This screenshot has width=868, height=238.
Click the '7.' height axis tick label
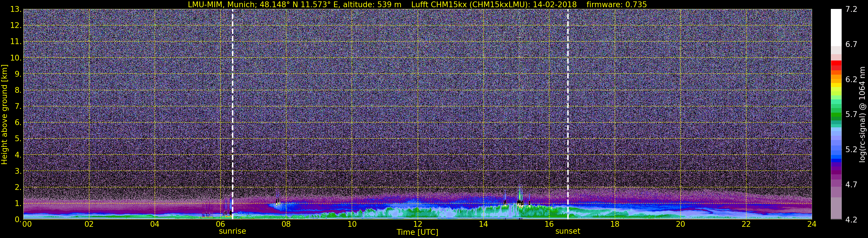point(18,106)
